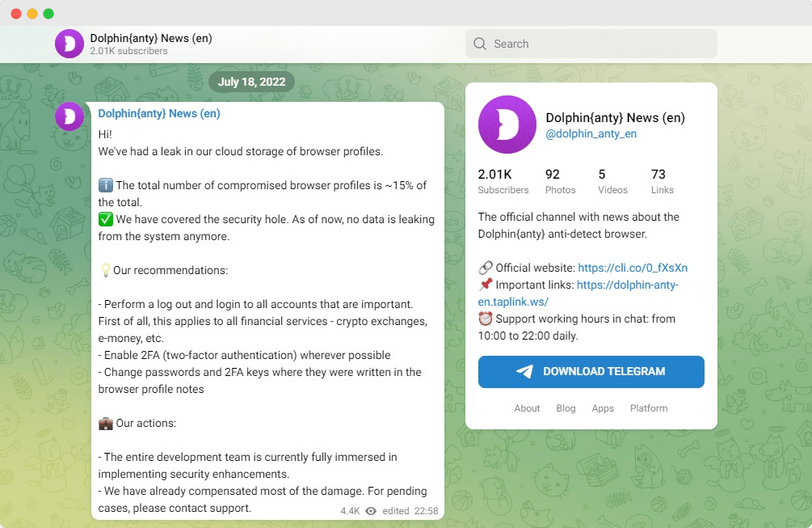Open the official website cli.co link
The width and height of the screenshot is (812, 528).
click(633, 268)
